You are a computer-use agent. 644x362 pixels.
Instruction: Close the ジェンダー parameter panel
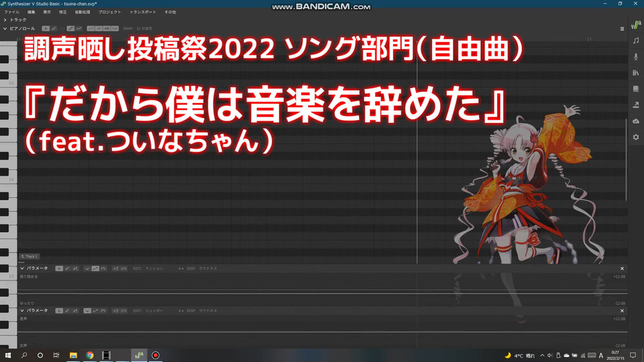(622, 310)
